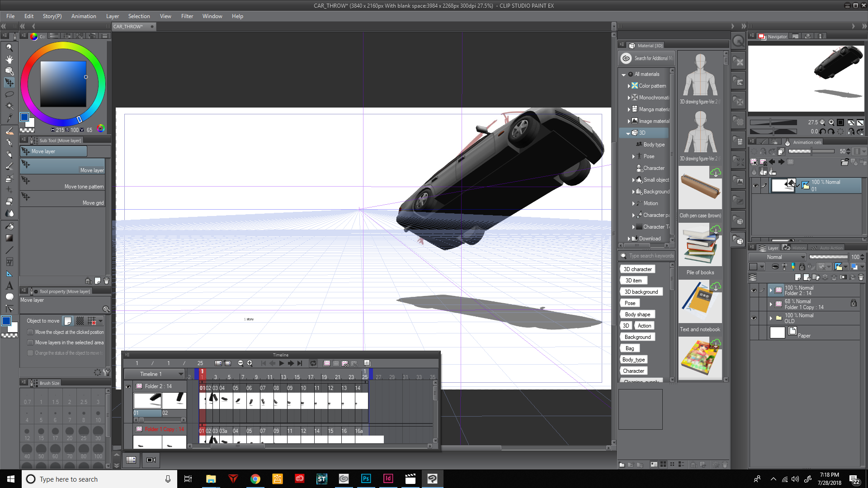The height and width of the screenshot is (488, 868).
Task: Click Play on the timeline
Action: [281, 363]
